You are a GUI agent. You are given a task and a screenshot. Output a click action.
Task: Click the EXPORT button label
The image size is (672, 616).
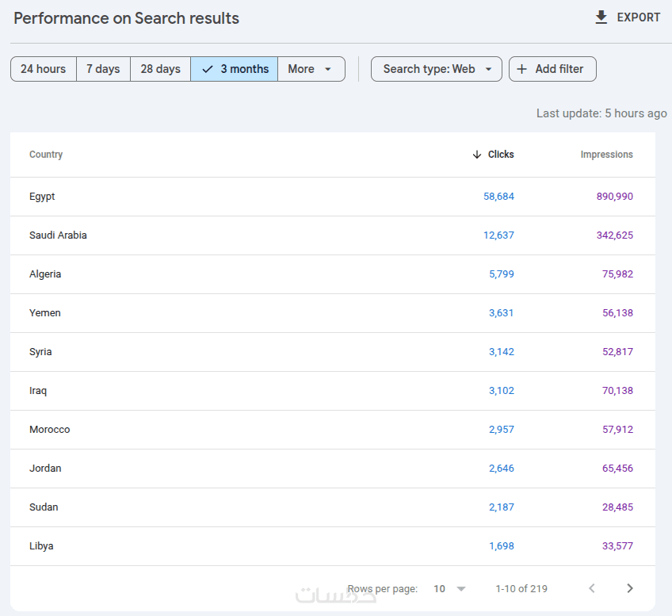(639, 17)
